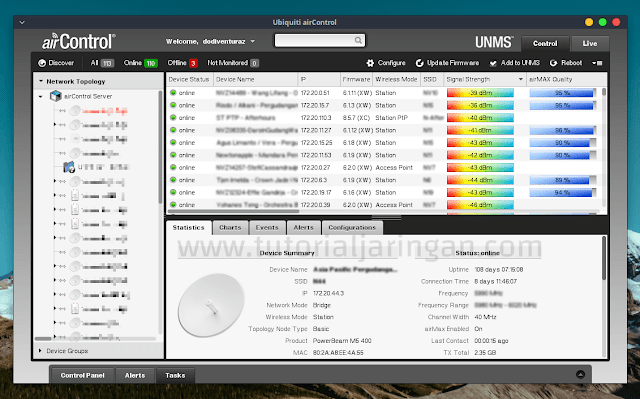Viewport: 640px width, 399px height.
Task: Open the Alerts tab in details pane
Action: pos(304,227)
